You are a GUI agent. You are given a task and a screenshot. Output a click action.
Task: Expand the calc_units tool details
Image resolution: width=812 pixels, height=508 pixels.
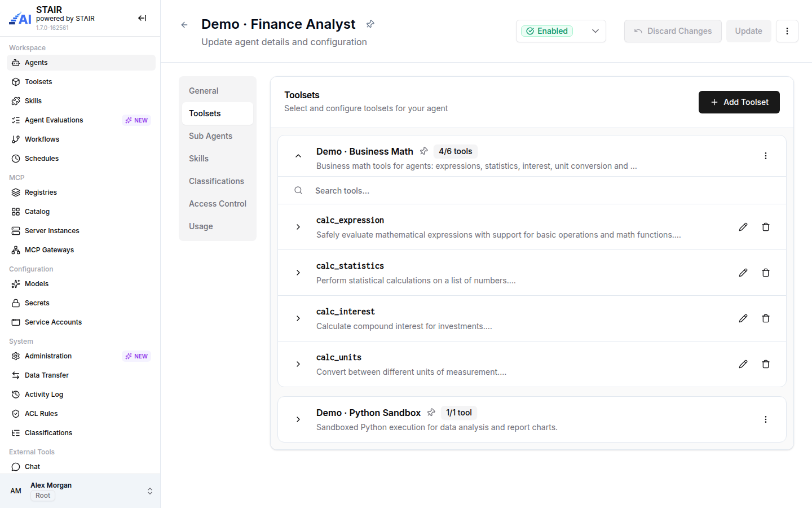298,364
